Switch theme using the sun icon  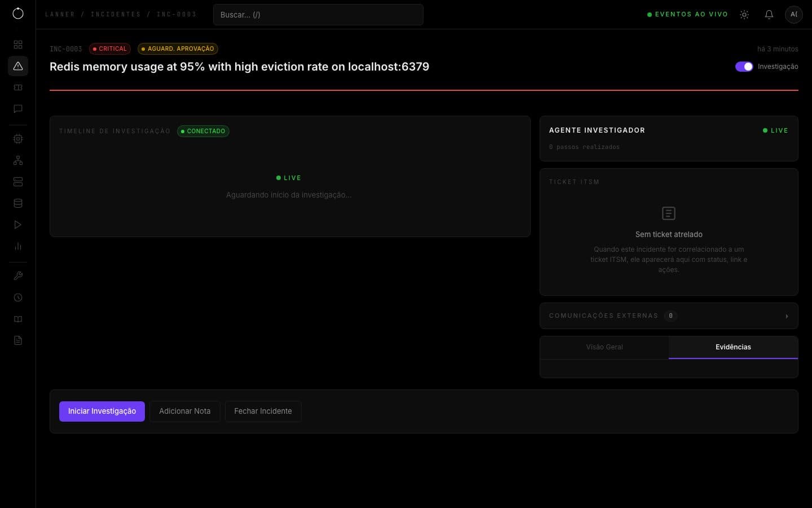pos(744,15)
